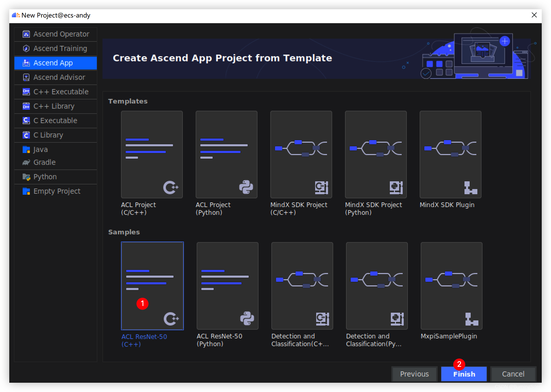Click the Empty Project folder icon
Screen dimensions: 551x392
(x=26, y=191)
